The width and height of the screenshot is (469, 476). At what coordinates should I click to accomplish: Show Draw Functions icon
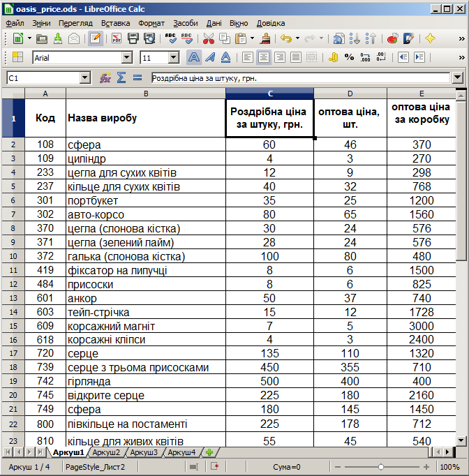pyautogui.click(x=408, y=38)
